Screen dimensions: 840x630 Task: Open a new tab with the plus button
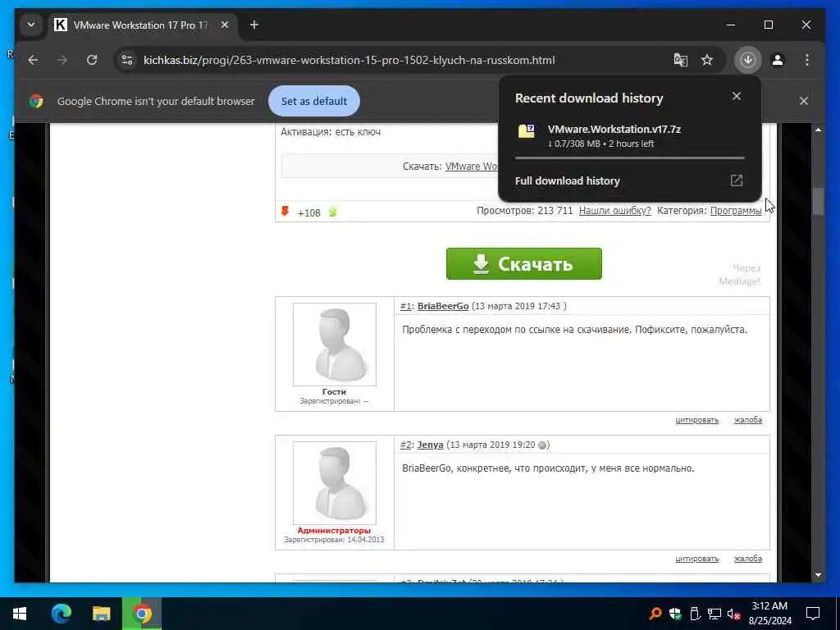pos(254,25)
